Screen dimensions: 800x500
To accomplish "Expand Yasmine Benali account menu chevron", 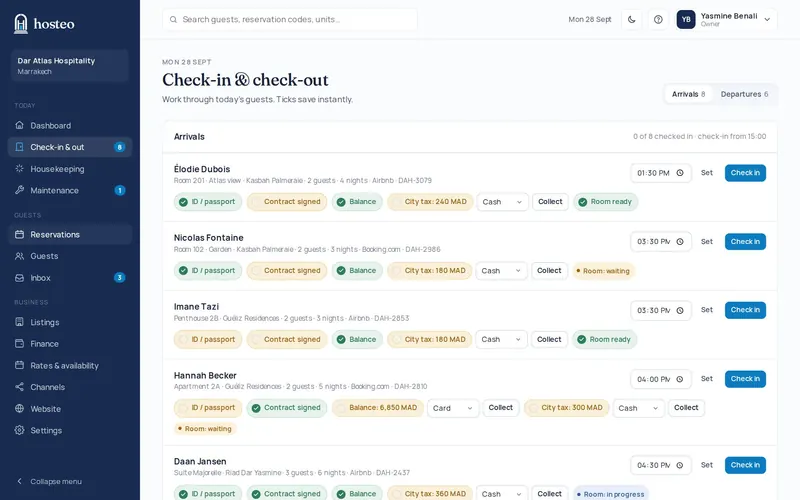I will 767,19.
